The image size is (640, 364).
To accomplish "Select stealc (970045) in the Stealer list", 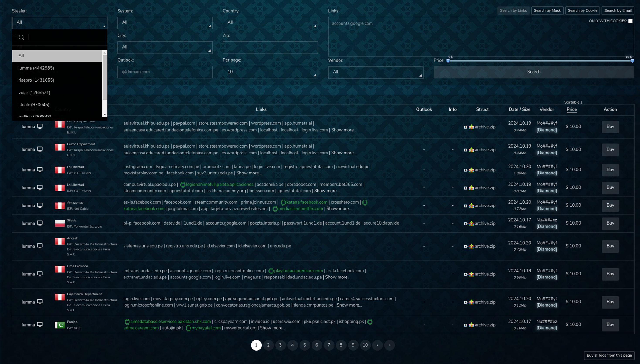I will coord(57,105).
